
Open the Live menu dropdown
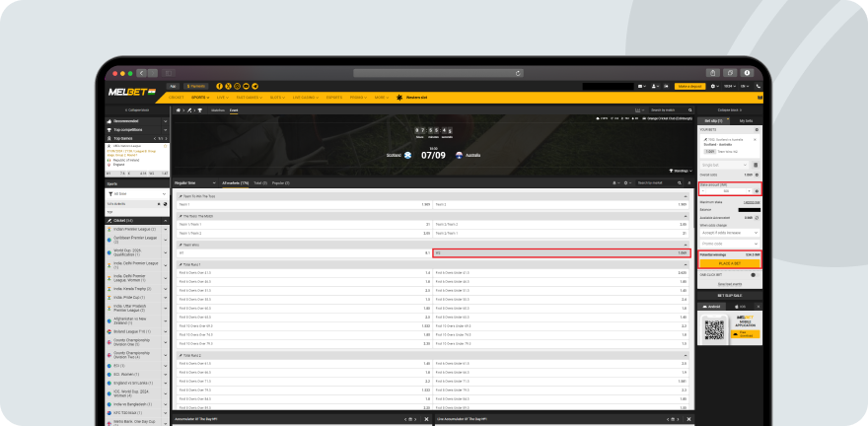(x=223, y=98)
